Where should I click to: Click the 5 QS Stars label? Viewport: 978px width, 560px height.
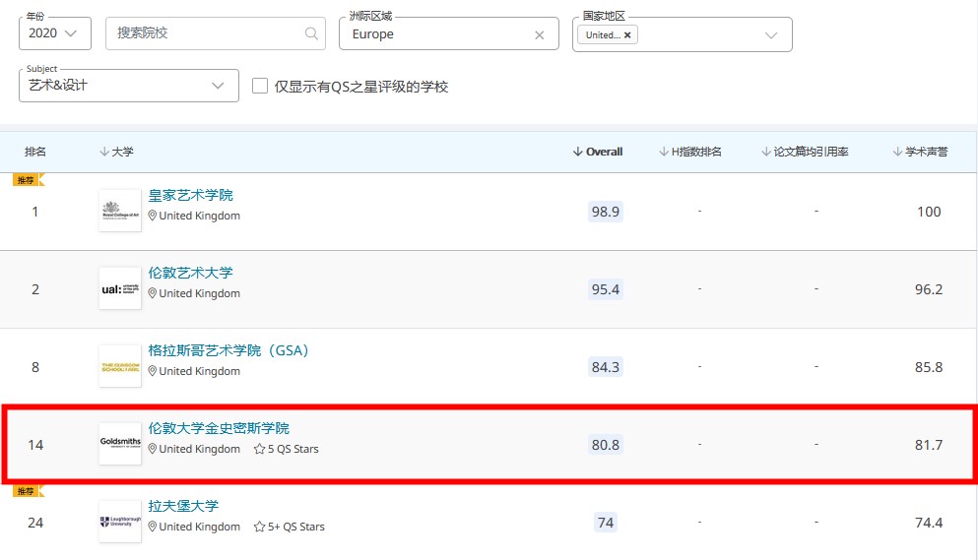coord(293,449)
